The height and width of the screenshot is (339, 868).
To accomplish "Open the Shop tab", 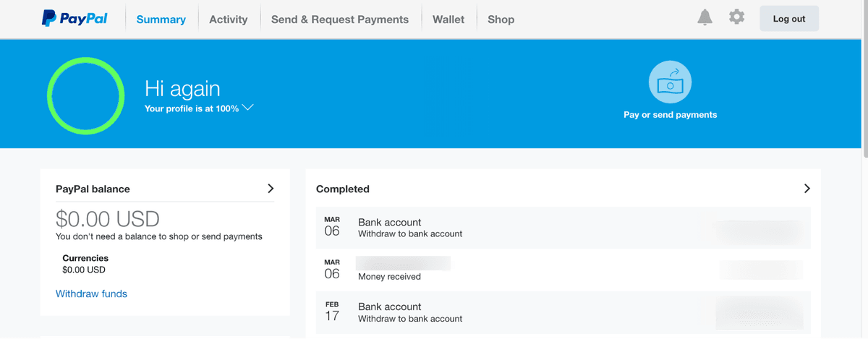I will pos(501,20).
